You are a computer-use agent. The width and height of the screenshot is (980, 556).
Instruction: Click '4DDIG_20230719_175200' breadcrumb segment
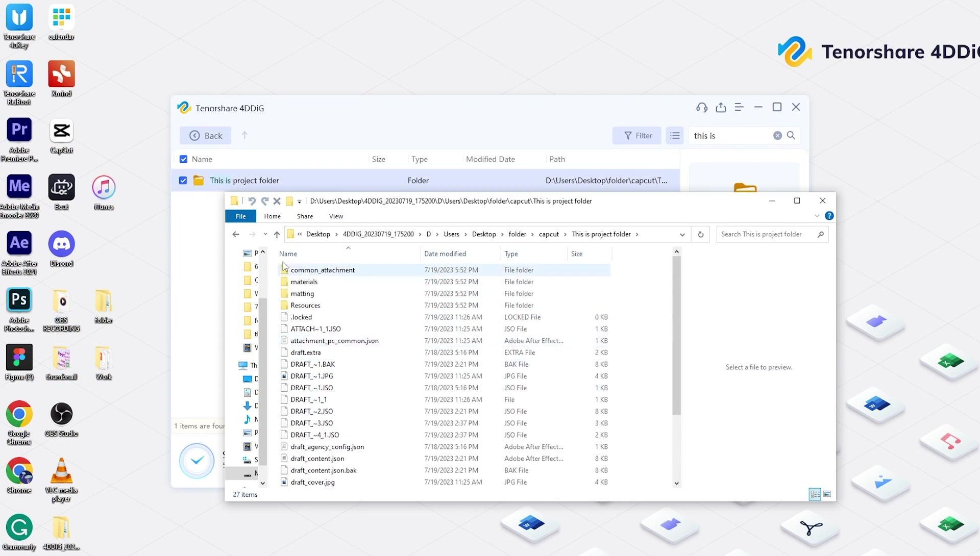click(378, 234)
